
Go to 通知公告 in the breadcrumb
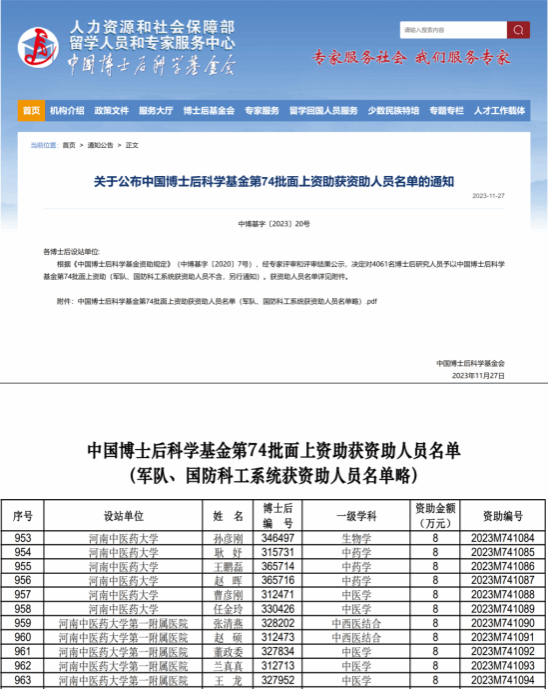[100, 145]
